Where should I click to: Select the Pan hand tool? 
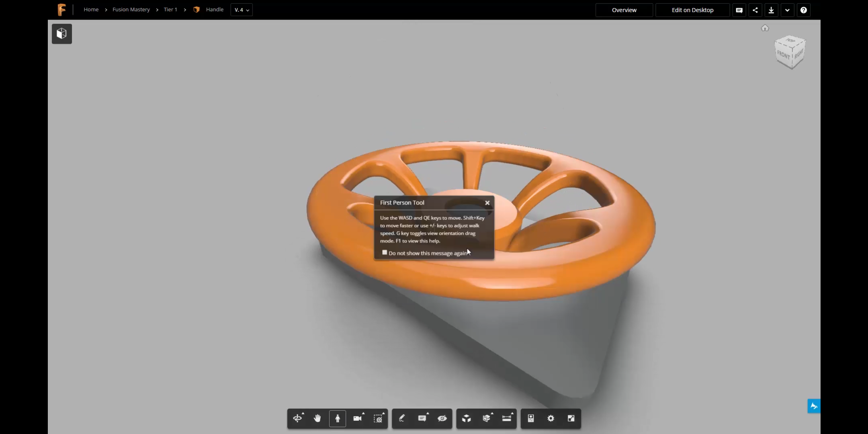(x=317, y=418)
